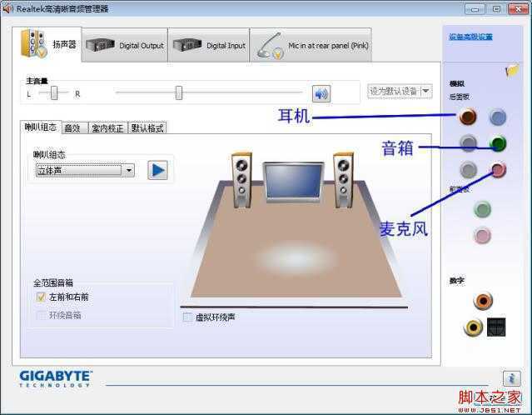Open the information button at bottom right

point(512,378)
